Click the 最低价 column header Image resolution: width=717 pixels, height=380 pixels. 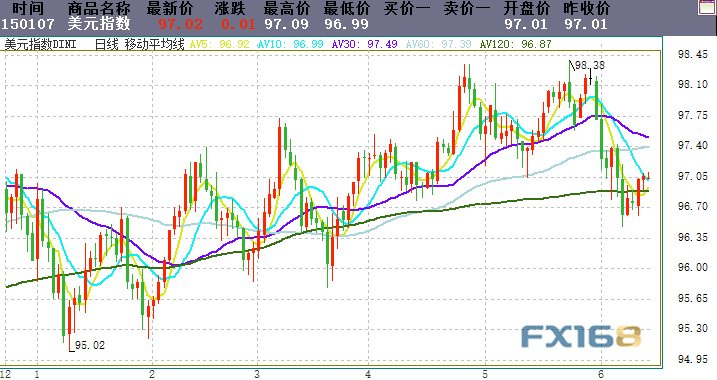(347, 8)
